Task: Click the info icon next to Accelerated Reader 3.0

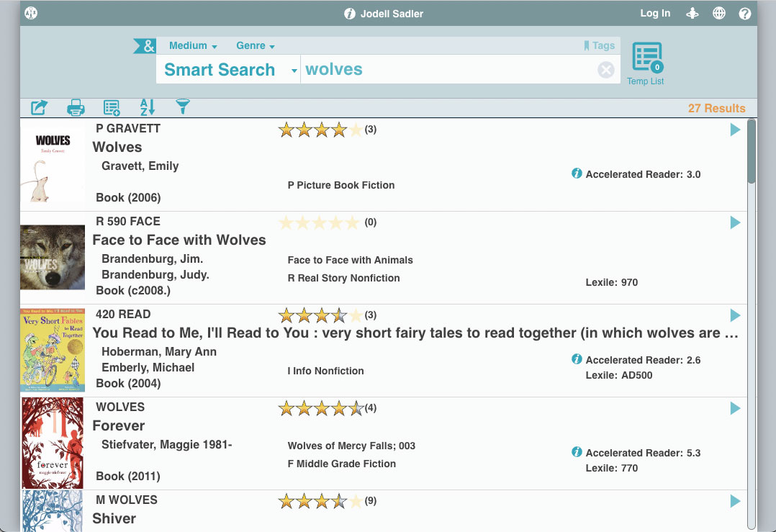Action: pyautogui.click(x=577, y=173)
